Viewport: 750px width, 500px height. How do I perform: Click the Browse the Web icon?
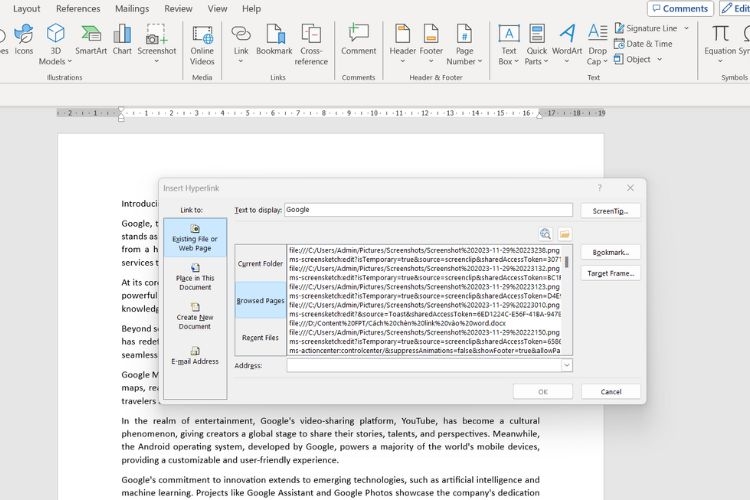[x=545, y=233]
